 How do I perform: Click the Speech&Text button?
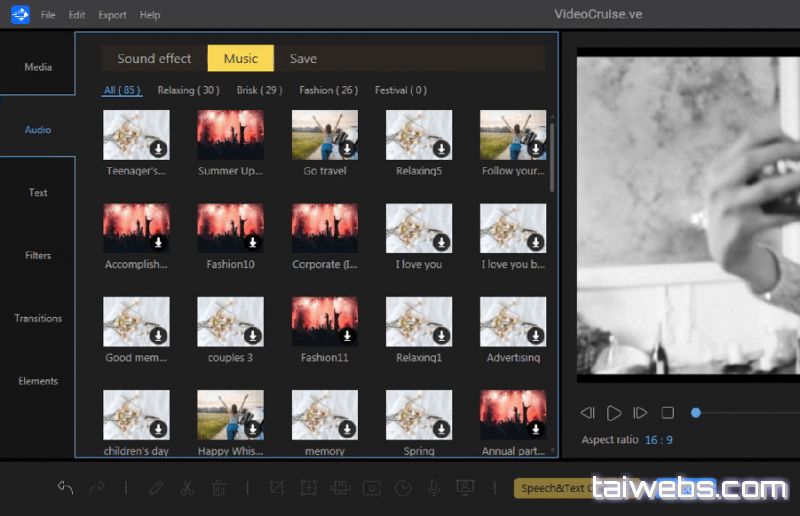[550, 489]
